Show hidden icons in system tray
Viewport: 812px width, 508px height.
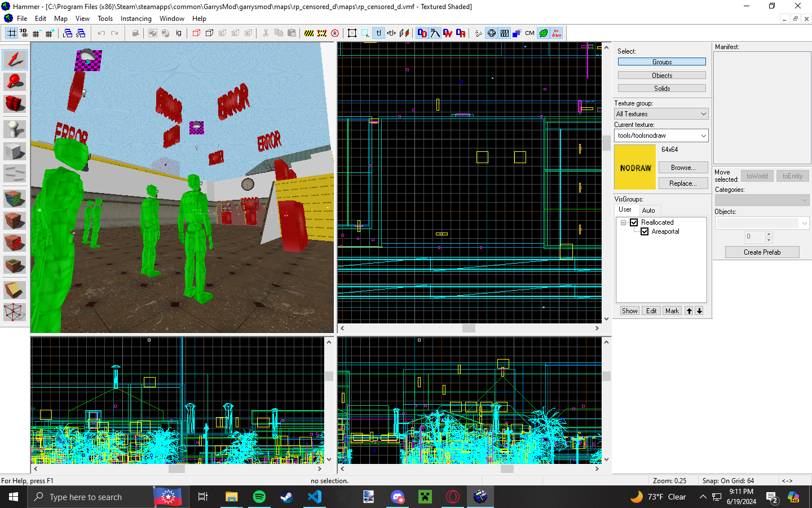pos(703,497)
